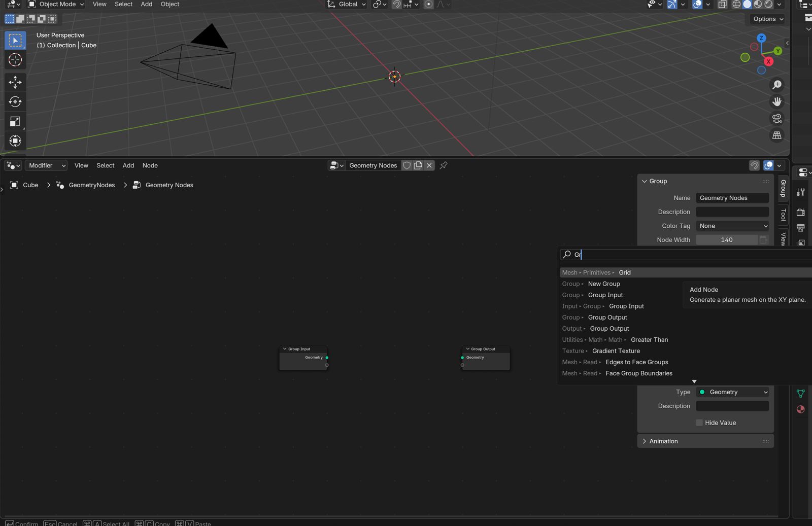Switch to orthographic grid view icon
812x526 pixels.
point(776,135)
